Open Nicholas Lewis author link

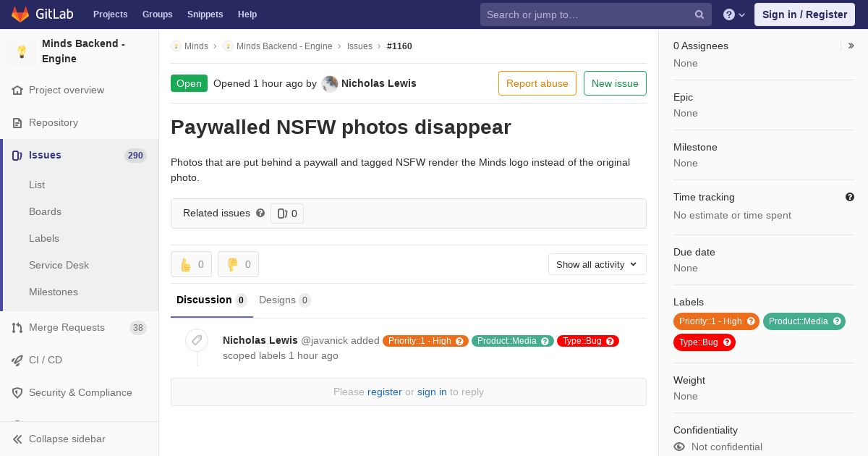point(378,83)
